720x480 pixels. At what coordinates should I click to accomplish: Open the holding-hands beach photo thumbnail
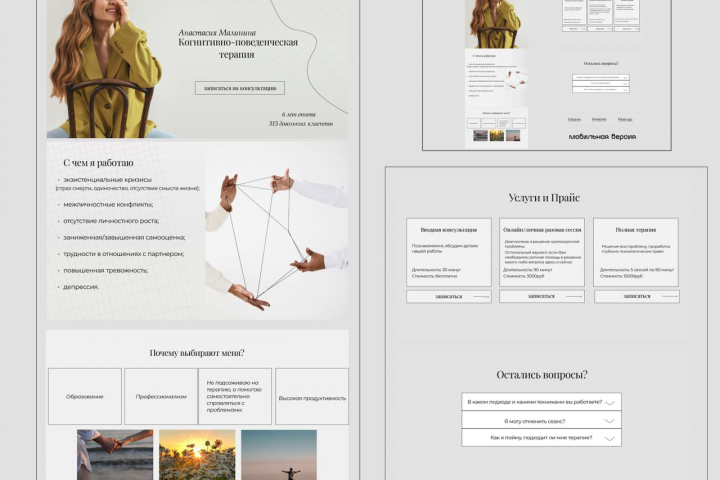coord(115,455)
